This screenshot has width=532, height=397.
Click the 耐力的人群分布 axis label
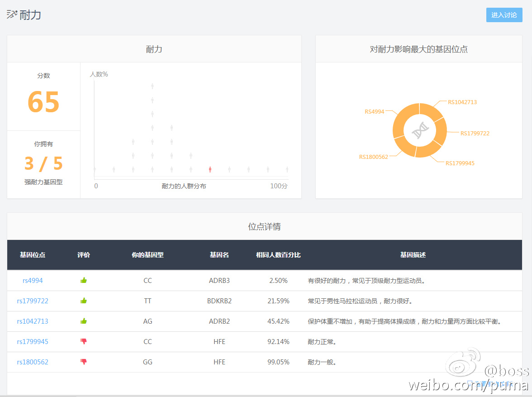(184, 186)
